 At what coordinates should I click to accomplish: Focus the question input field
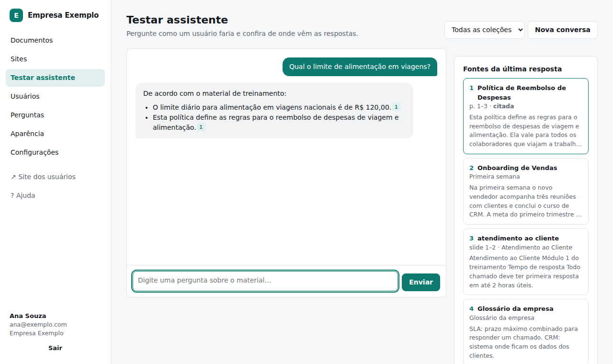(x=265, y=281)
